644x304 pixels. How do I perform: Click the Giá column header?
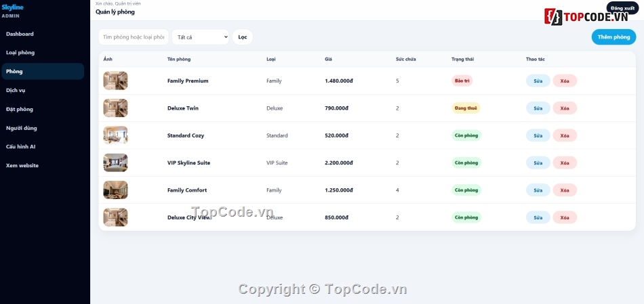click(x=328, y=59)
